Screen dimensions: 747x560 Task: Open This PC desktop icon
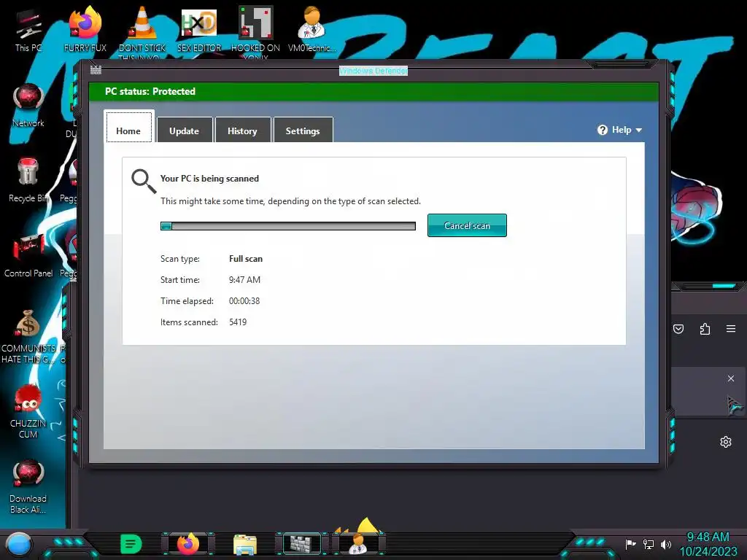tap(28, 30)
